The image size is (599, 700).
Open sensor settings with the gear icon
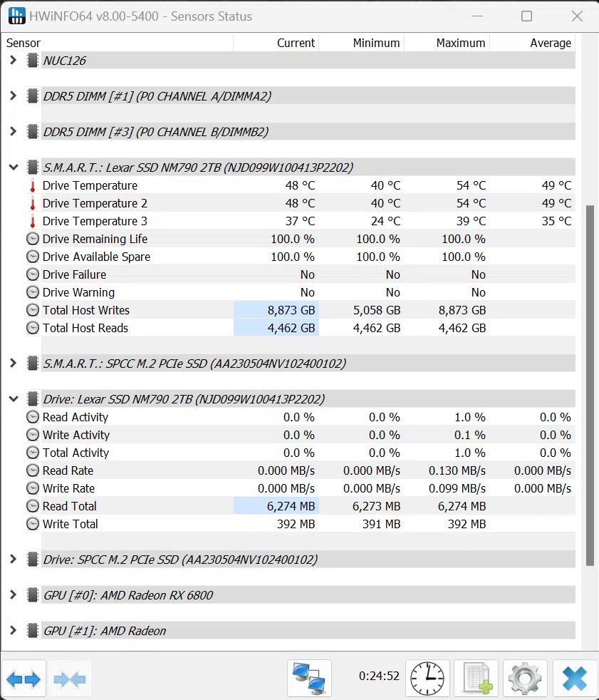click(525, 679)
